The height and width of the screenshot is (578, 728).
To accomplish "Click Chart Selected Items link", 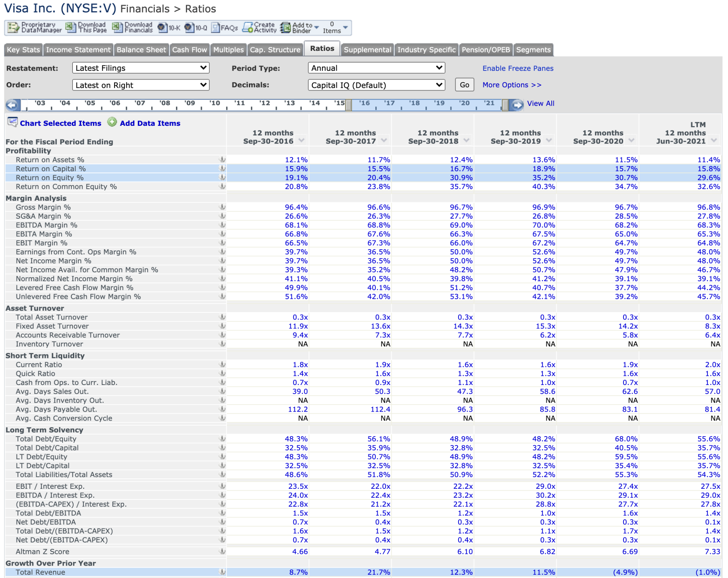I will pos(60,123).
